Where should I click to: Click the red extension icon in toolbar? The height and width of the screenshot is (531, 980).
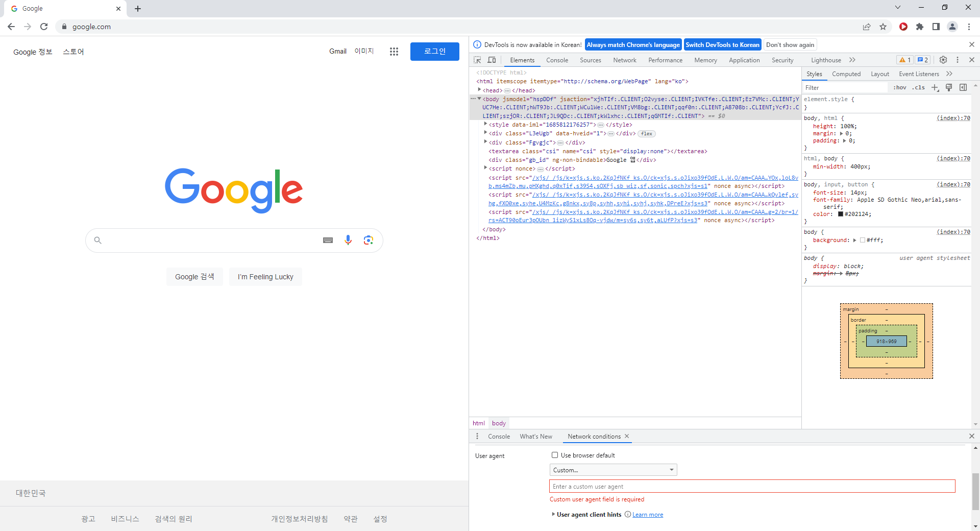coord(903,27)
